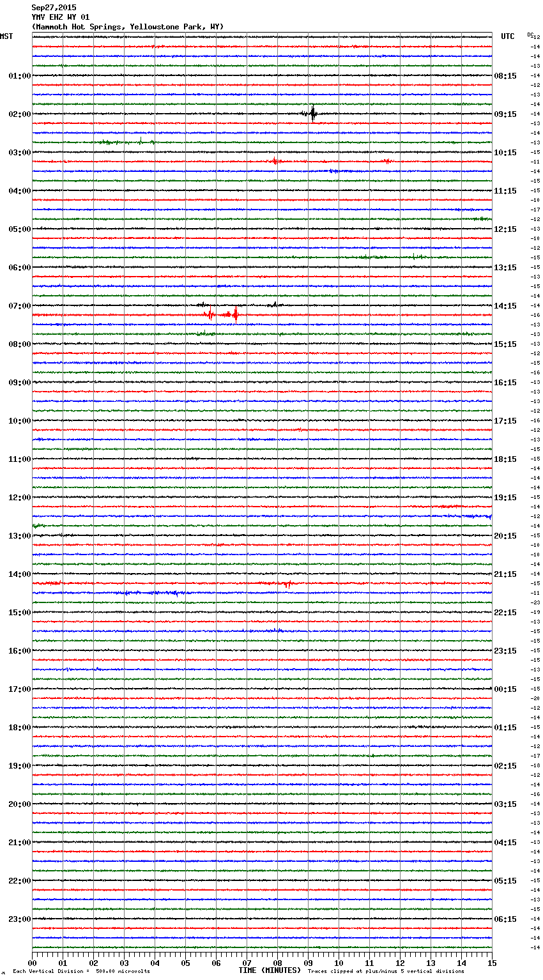
Task: Click the MST time label '19:00'
Action: pos(19,766)
